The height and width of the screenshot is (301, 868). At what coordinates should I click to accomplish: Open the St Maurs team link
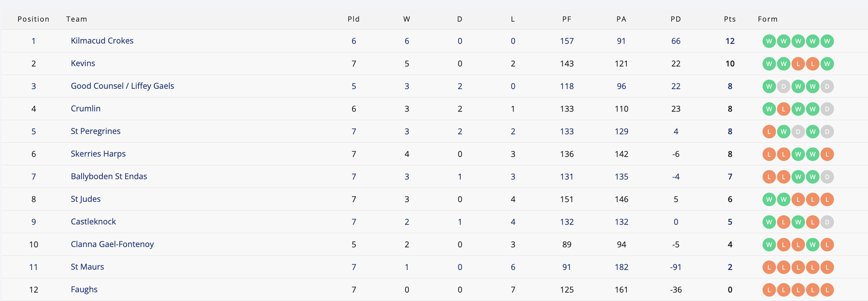[x=87, y=267]
